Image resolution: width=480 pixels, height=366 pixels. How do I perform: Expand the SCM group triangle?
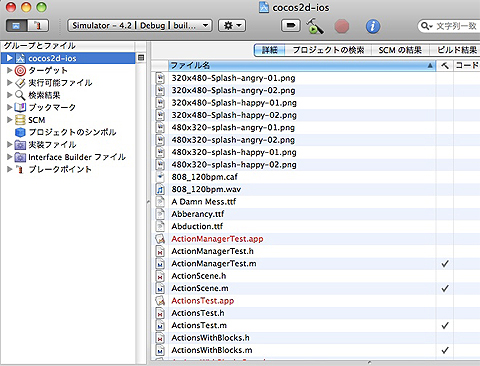coord(10,120)
